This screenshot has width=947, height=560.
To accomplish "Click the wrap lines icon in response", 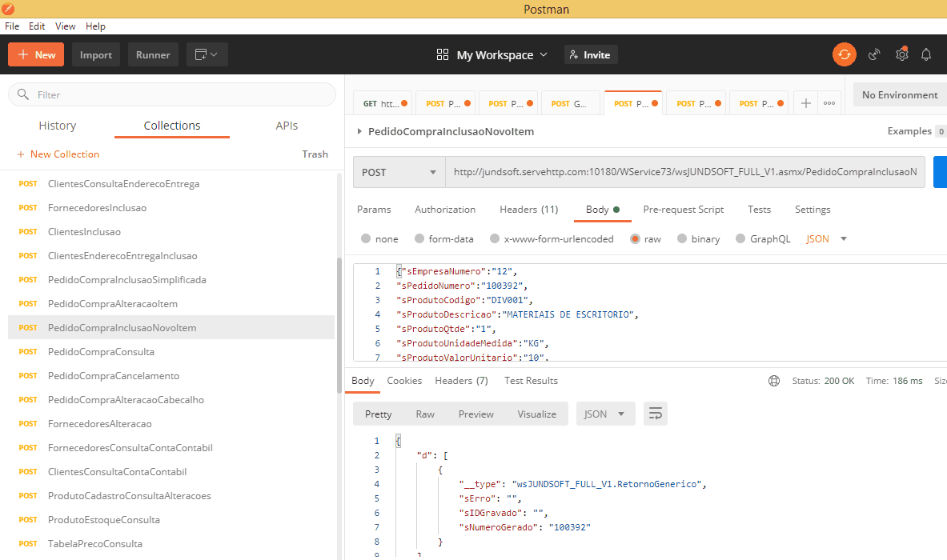I will 656,414.
